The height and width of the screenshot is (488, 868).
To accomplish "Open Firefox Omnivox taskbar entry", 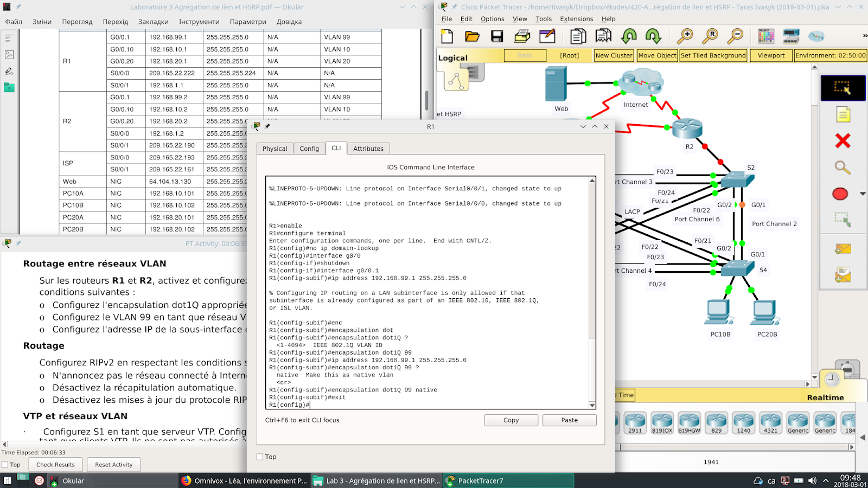I will (244, 480).
